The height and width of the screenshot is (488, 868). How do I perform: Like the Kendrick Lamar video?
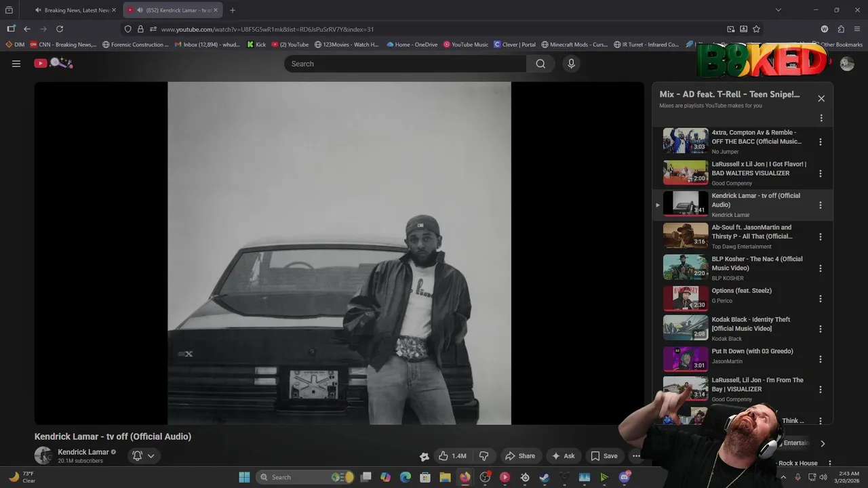tap(452, 456)
